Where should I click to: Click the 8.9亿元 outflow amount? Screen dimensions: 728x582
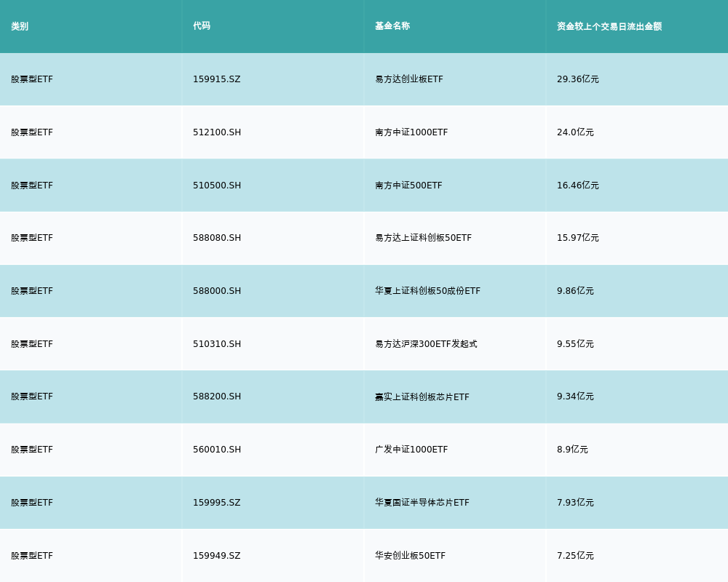(571, 450)
